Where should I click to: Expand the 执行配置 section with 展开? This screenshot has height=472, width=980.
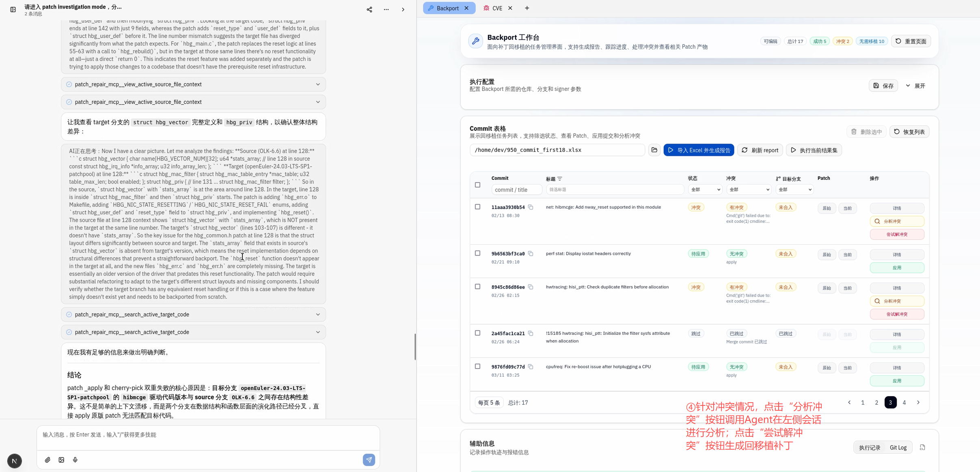[915, 86]
